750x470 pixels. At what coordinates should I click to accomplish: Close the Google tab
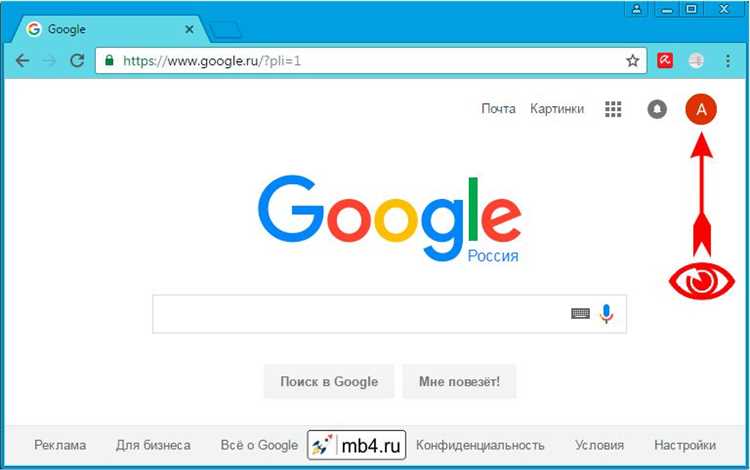click(x=189, y=29)
